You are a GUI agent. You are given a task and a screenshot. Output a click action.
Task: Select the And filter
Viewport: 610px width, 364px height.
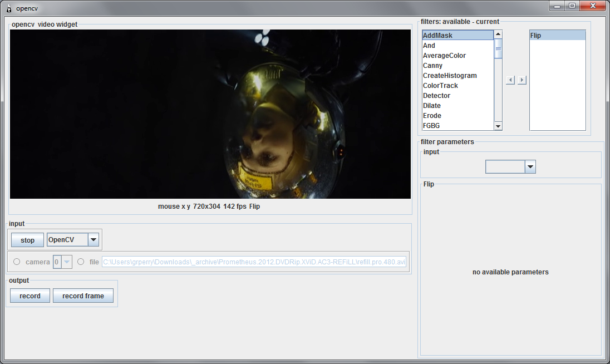pos(458,46)
